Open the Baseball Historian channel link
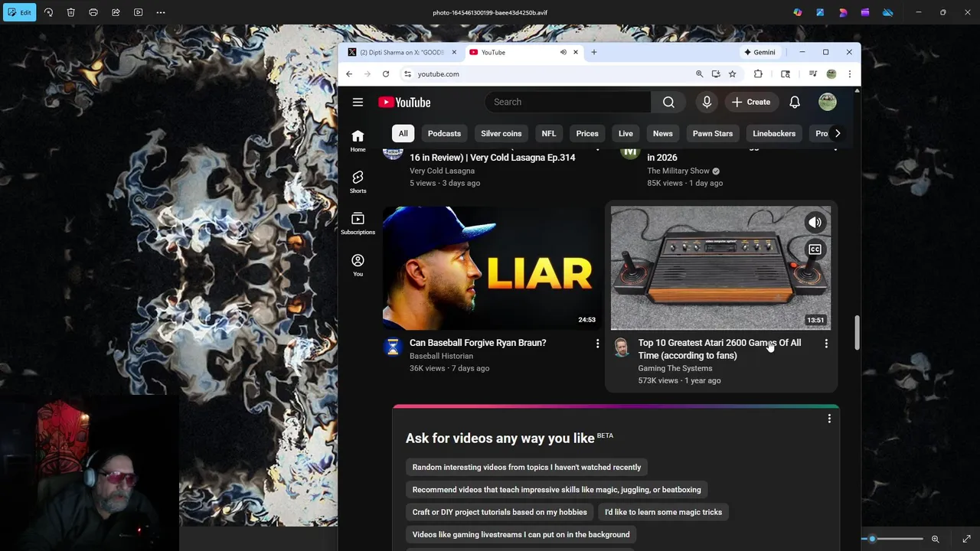This screenshot has height=551, width=980. 441,356
